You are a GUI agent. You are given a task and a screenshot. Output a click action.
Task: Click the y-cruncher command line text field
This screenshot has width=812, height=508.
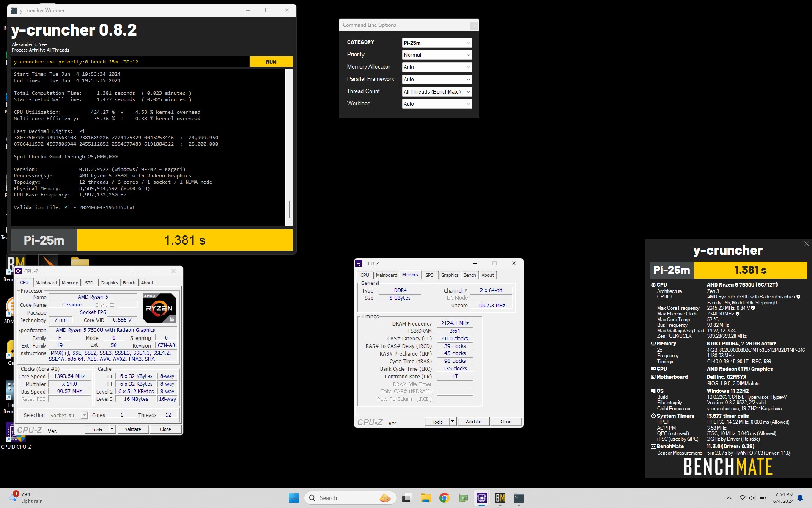click(x=130, y=62)
